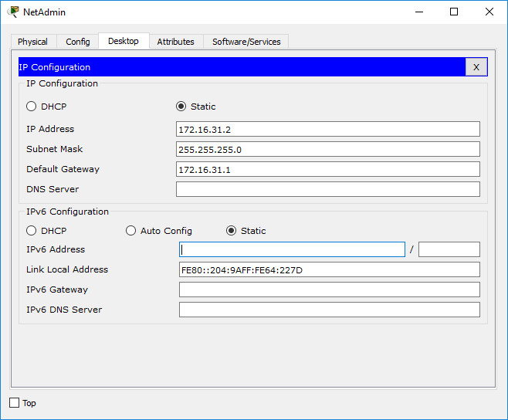Click the Link Local Address field

pos(330,269)
